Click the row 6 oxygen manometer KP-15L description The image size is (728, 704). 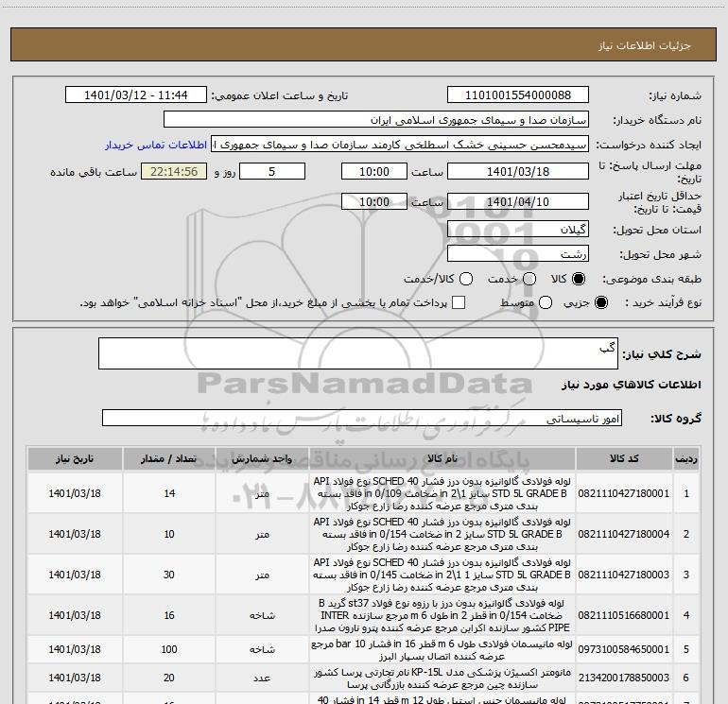pyautogui.click(x=442, y=678)
